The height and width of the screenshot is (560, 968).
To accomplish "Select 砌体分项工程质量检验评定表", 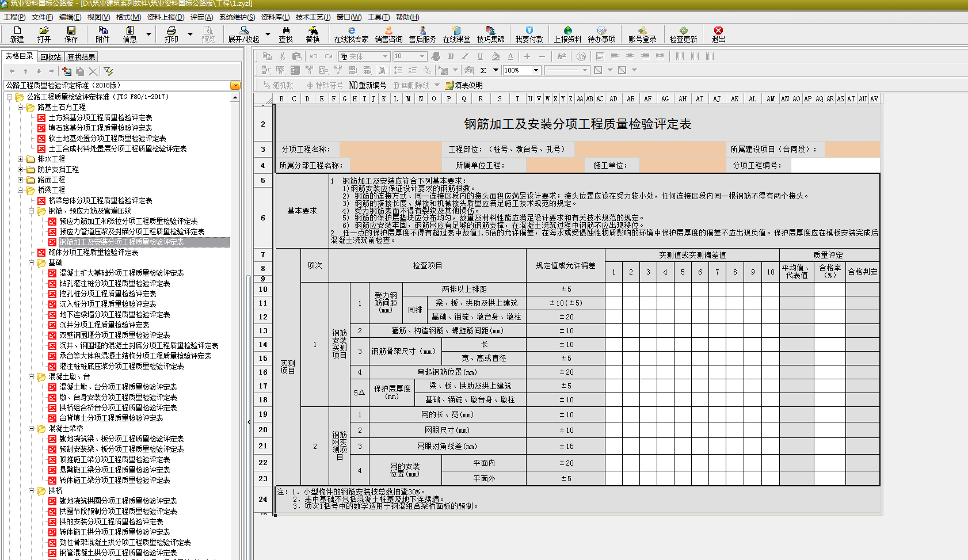I will [x=93, y=252].
